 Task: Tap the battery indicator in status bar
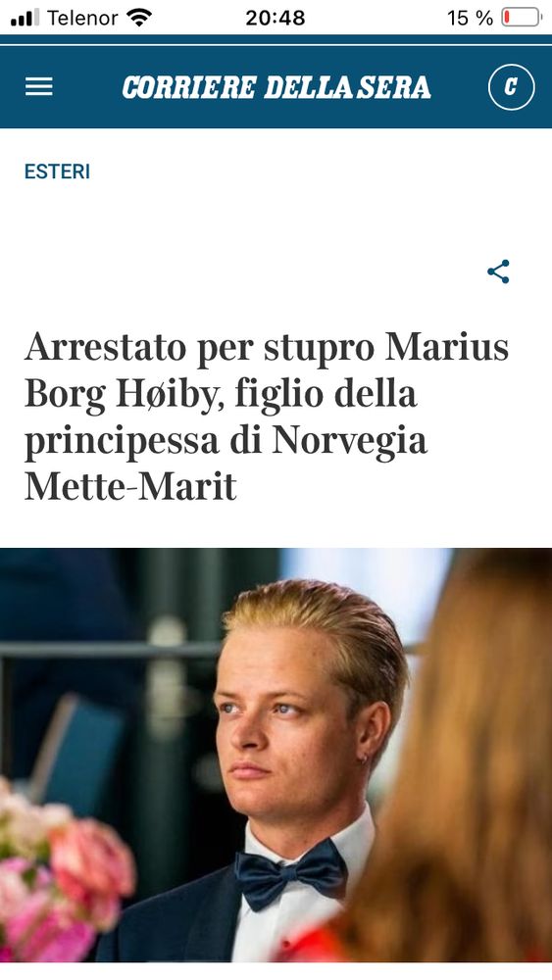(x=522, y=18)
